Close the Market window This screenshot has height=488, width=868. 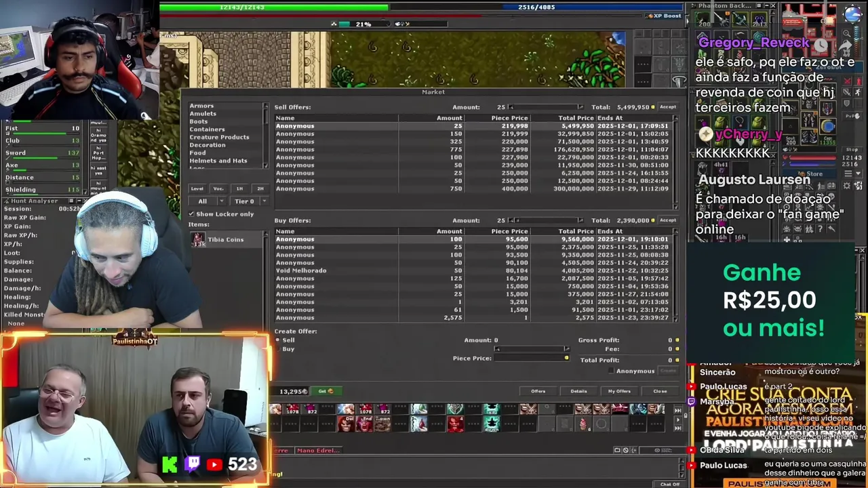[x=660, y=391]
